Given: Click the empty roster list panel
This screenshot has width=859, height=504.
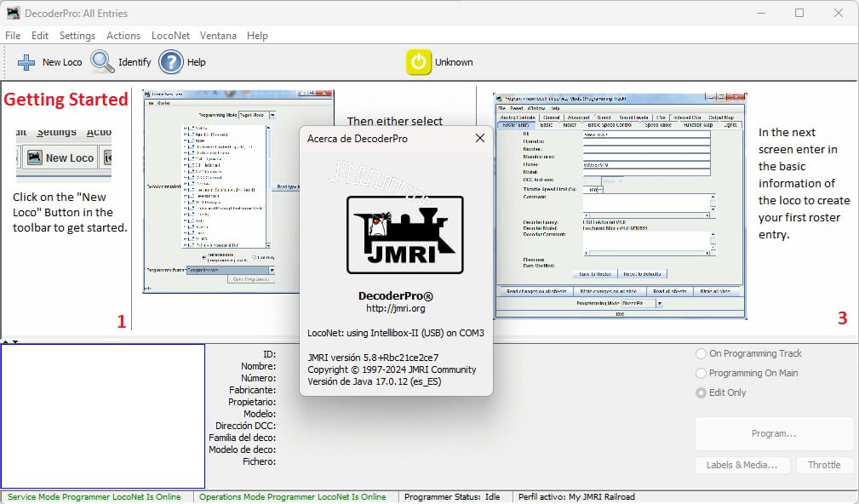Looking at the screenshot, I should pos(103,416).
